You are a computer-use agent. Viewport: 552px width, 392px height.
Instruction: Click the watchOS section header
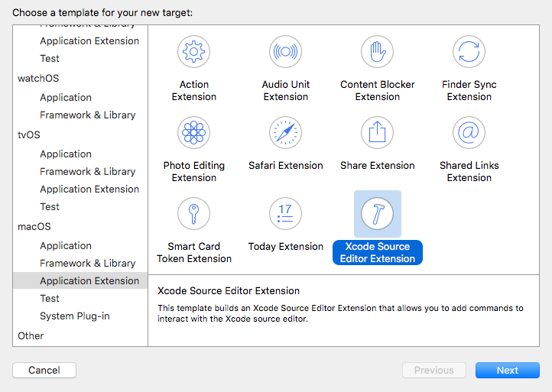38,78
